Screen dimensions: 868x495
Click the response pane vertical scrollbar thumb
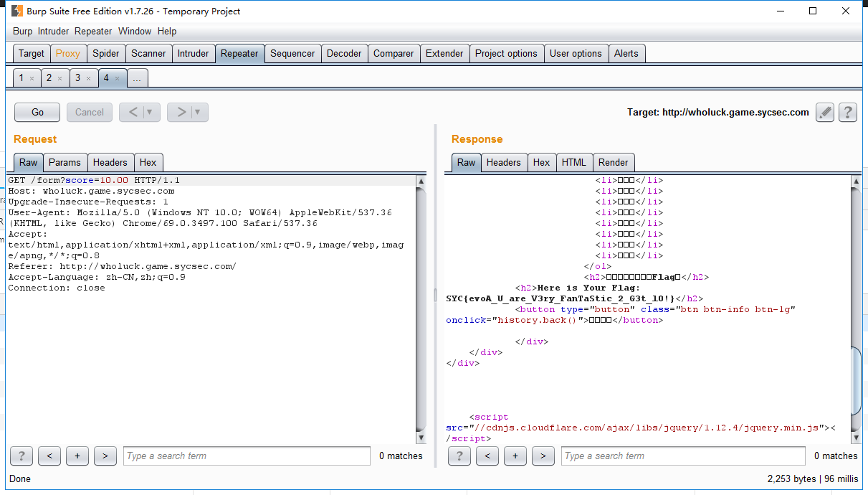[856, 380]
